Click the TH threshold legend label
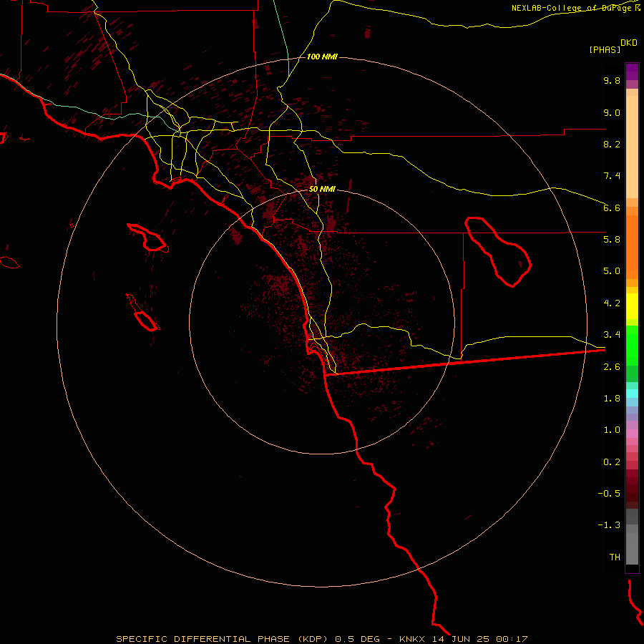 tap(615, 557)
